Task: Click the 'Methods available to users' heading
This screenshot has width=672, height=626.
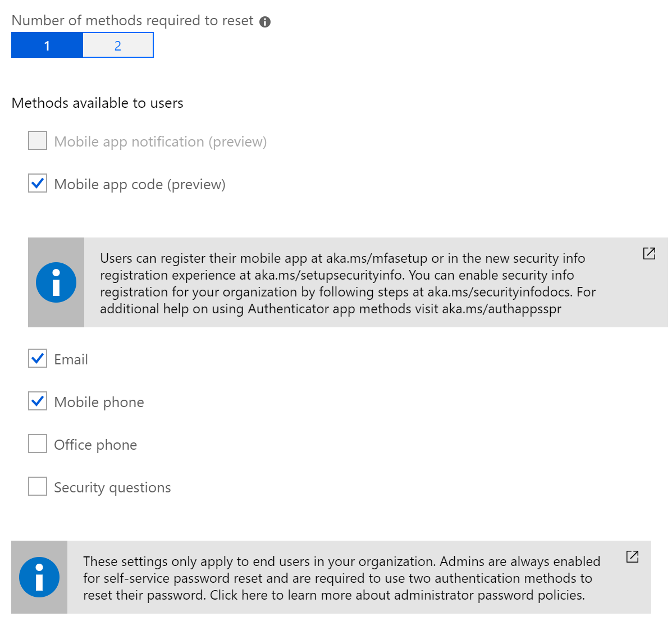Action: point(97,103)
